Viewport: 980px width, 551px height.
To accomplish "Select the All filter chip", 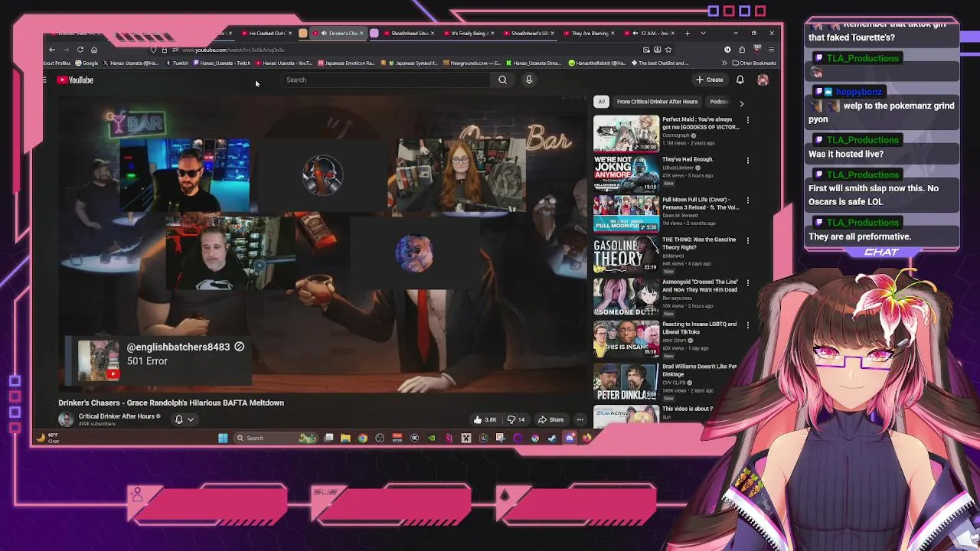I will click(x=602, y=102).
